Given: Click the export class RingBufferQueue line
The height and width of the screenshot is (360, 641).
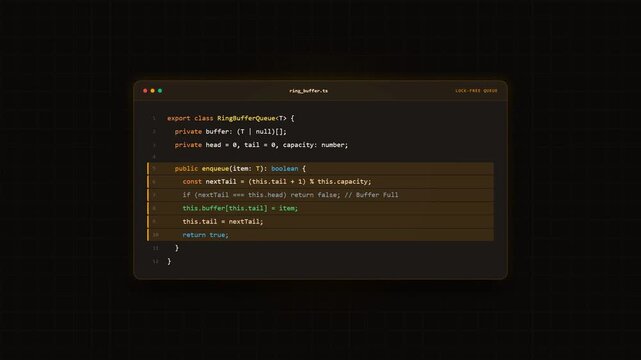Looking at the screenshot, I should point(231,118).
